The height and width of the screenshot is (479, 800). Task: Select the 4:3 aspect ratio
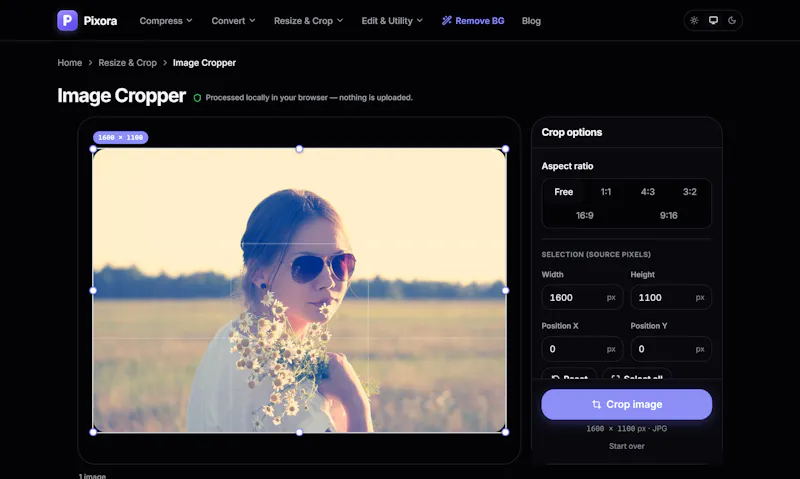pyautogui.click(x=648, y=192)
